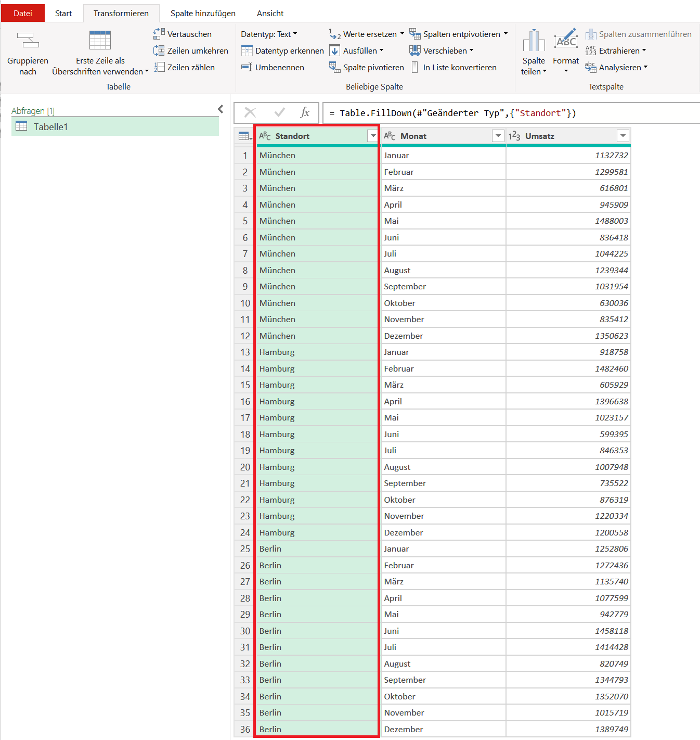700x740 pixels.
Task: Click the Monat column header
Action: click(x=443, y=136)
